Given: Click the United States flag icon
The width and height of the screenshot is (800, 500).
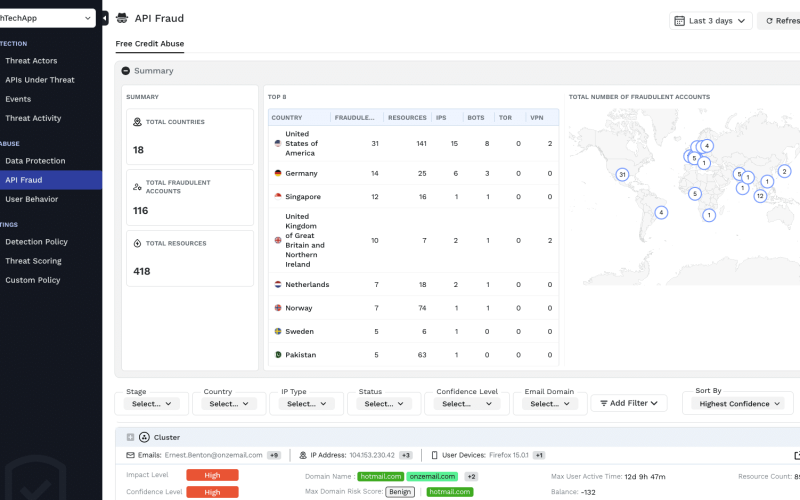Looking at the screenshot, I should pyautogui.click(x=278, y=144).
